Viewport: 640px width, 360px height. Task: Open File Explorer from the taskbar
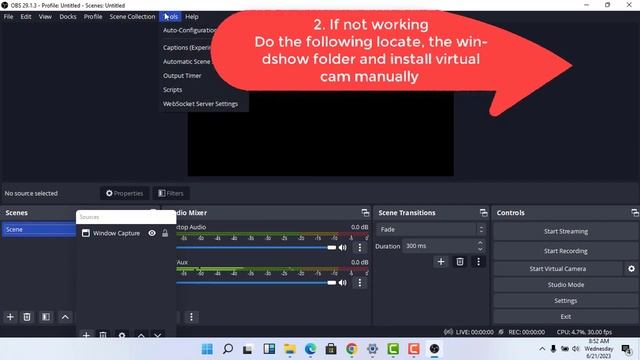coord(290,349)
